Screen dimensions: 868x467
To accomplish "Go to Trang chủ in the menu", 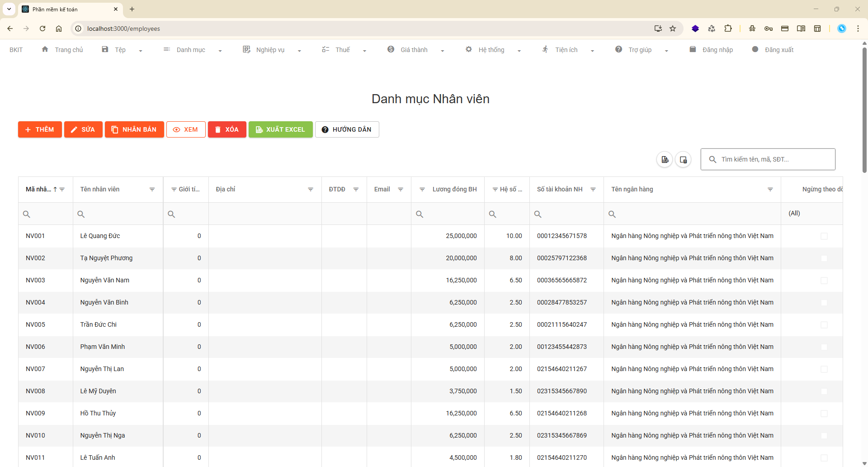I will click(62, 50).
